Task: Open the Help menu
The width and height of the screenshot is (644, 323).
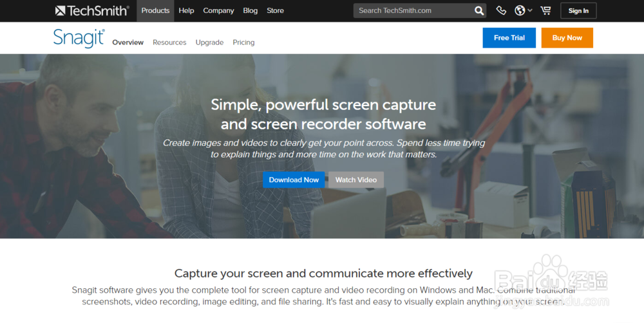Action: pyautogui.click(x=186, y=11)
